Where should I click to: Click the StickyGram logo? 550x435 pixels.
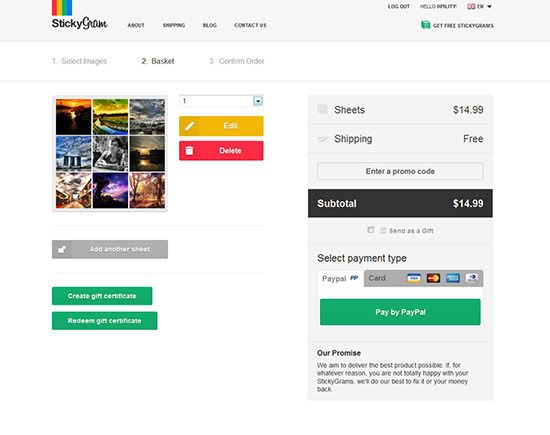80,15
